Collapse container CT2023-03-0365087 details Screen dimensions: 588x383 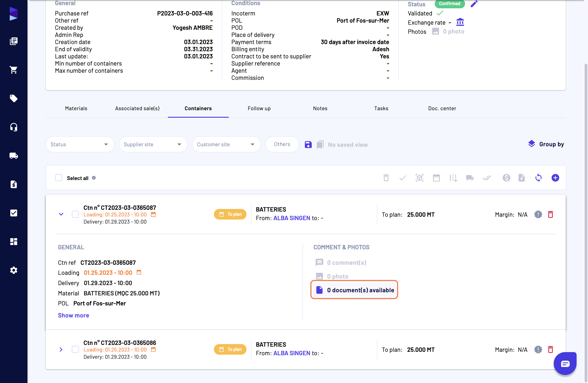pos(61,214)
